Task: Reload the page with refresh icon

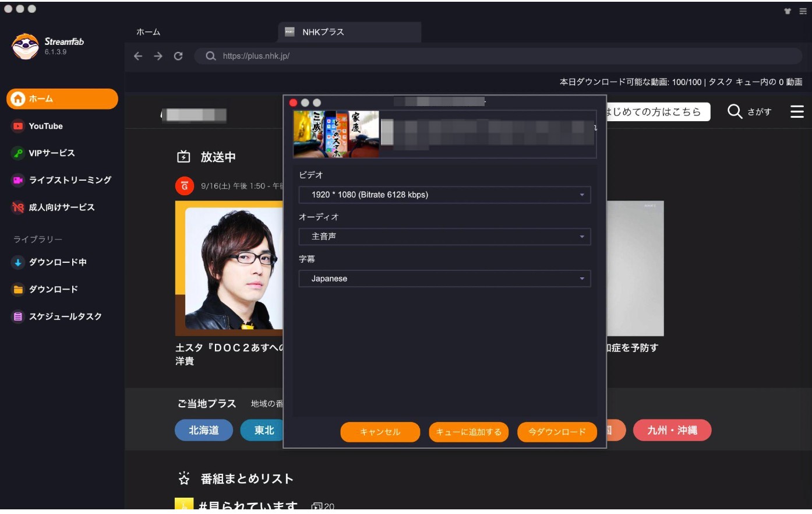Action: [x=178, y=56]
